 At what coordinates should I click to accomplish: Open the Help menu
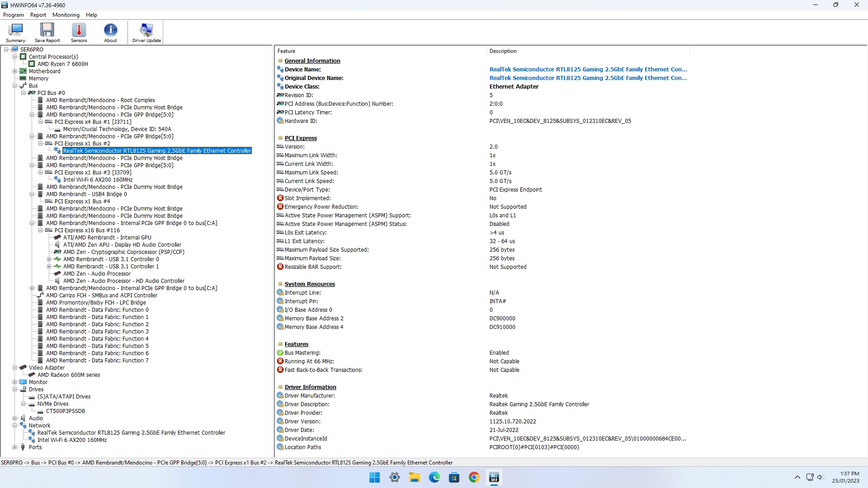[91, 15]
